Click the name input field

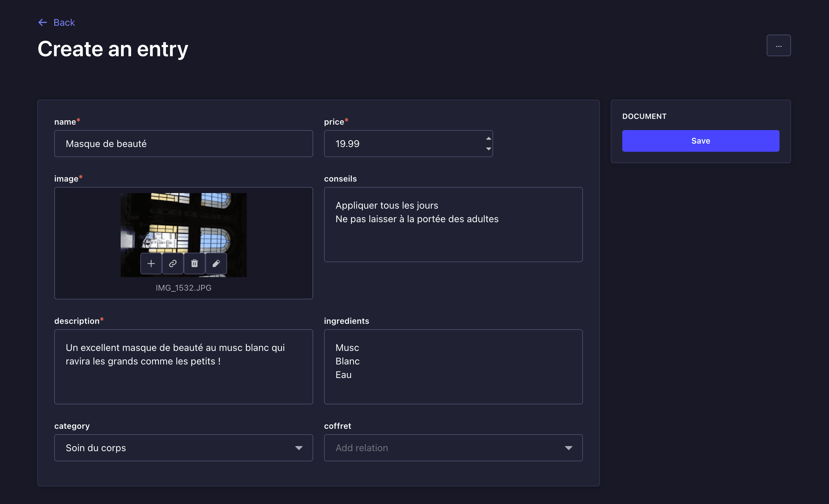tap(184, 143)
